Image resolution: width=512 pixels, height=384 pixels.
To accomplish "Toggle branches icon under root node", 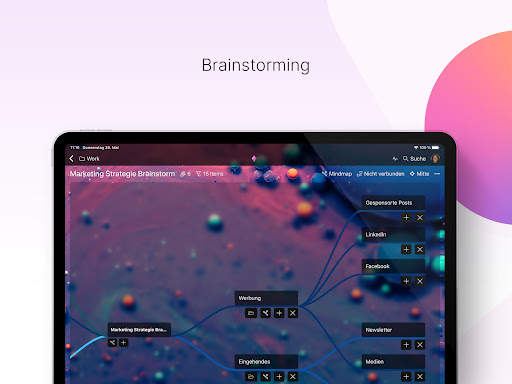I will (x=112, y=343).
